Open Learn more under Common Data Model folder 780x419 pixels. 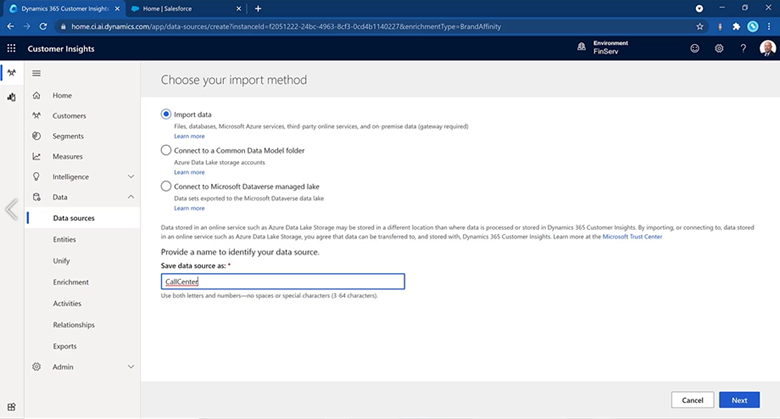tap(189, 172)
